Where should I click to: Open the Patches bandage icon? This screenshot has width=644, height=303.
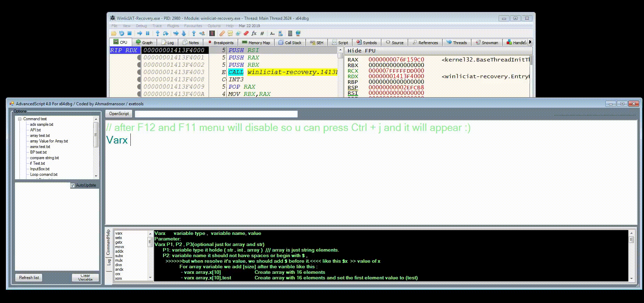(x=222, y=33)
